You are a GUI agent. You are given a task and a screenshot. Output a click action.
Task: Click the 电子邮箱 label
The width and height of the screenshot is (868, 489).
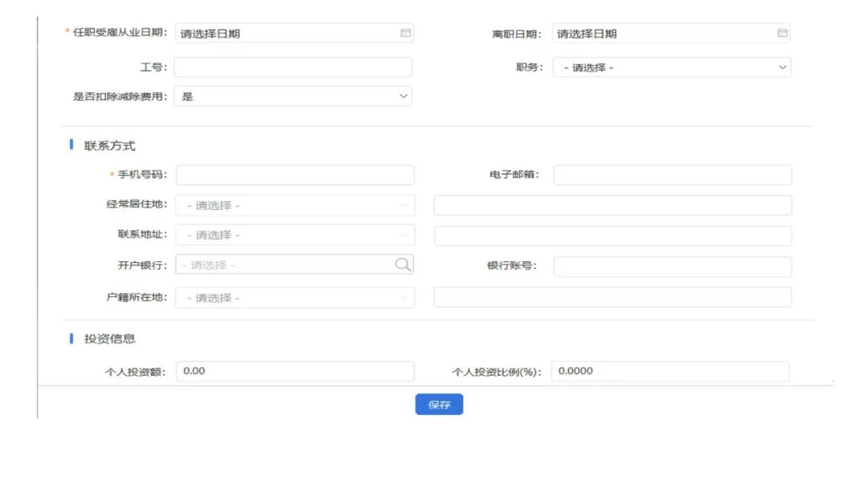pos(514,175)
